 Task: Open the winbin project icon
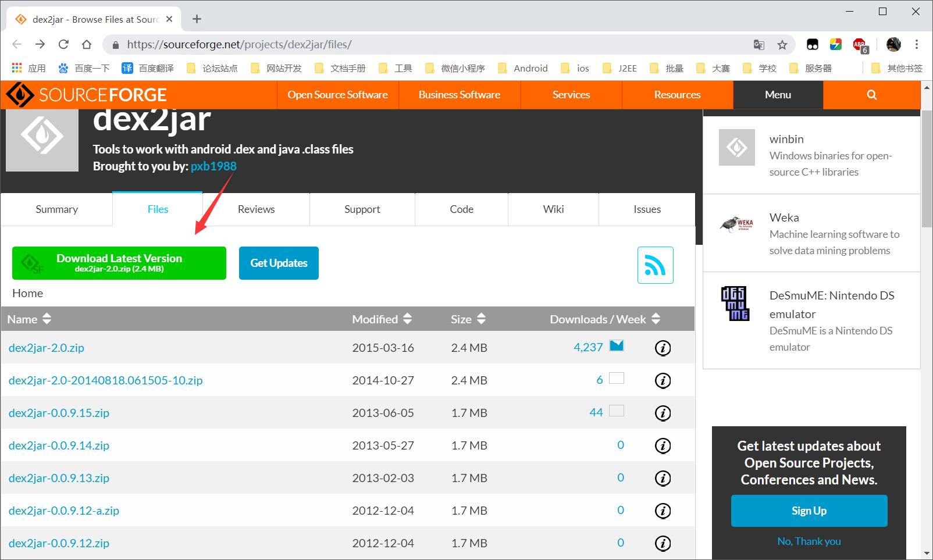click(736, 147)
